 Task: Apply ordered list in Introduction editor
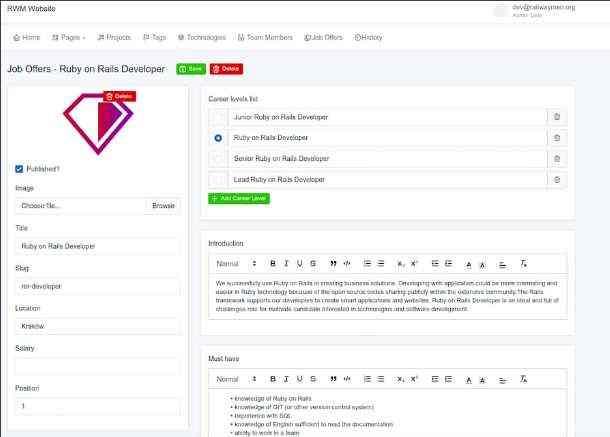(367, 263)
